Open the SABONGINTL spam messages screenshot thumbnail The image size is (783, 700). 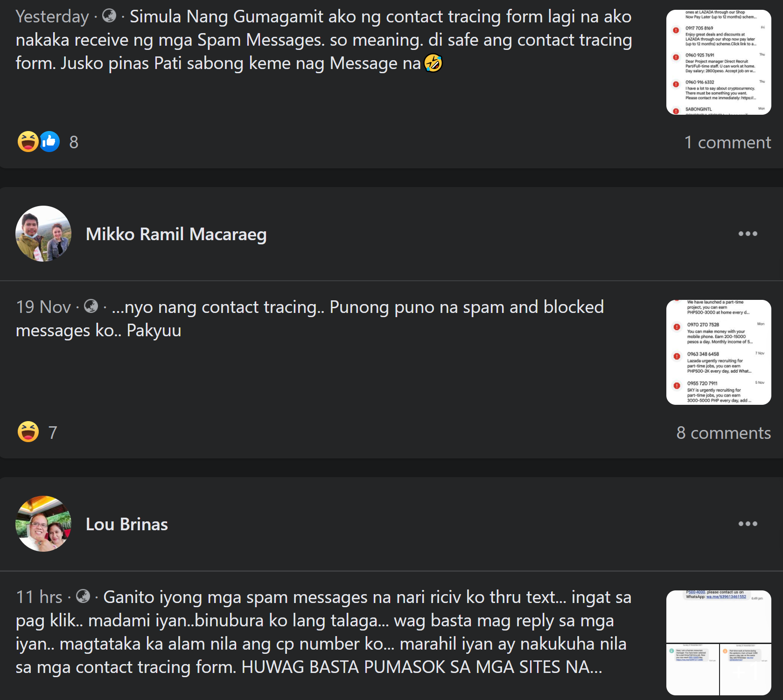[719, 62]
